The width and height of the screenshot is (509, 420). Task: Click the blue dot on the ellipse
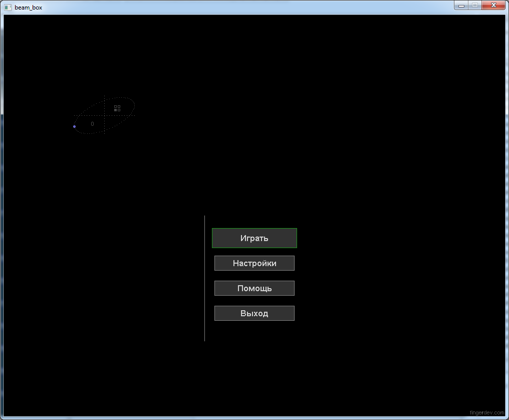[75, 126]
